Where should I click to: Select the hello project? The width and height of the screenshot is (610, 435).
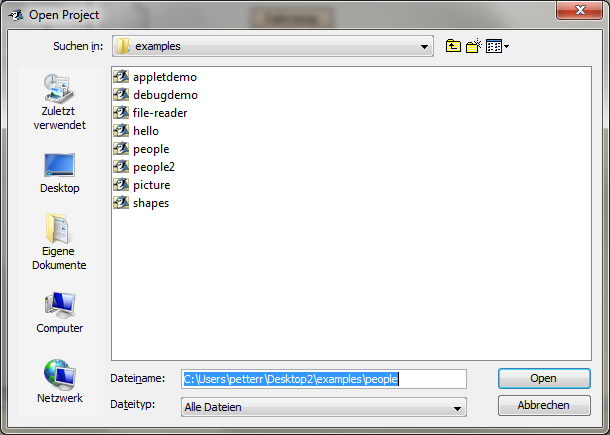coord(136,131)
